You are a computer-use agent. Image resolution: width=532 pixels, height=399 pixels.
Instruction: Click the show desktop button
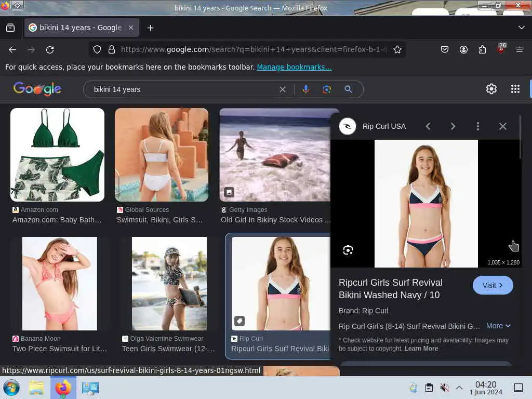(518, 388)
